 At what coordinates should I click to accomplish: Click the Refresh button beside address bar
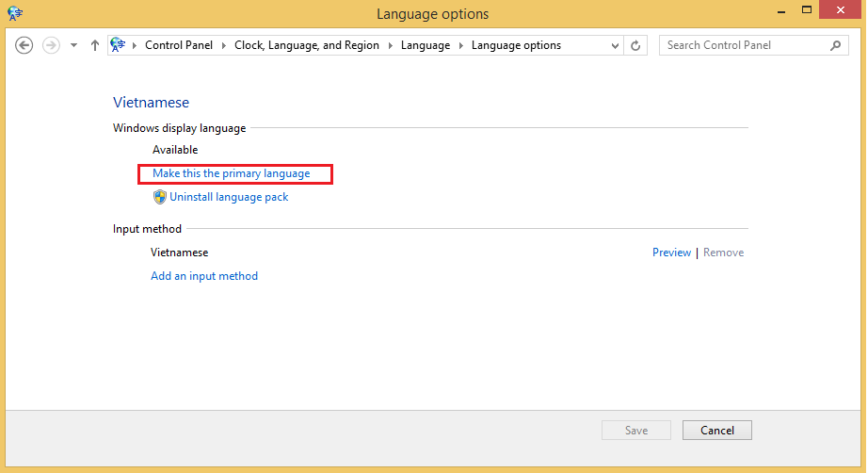pyautogui.click(x=636, y=45)
